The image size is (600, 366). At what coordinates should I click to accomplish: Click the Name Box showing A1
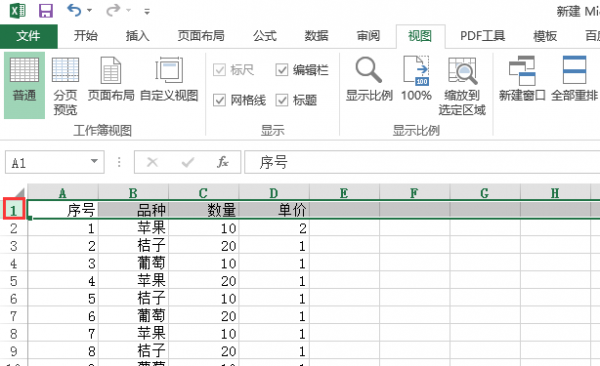click(x=48, y=163)
